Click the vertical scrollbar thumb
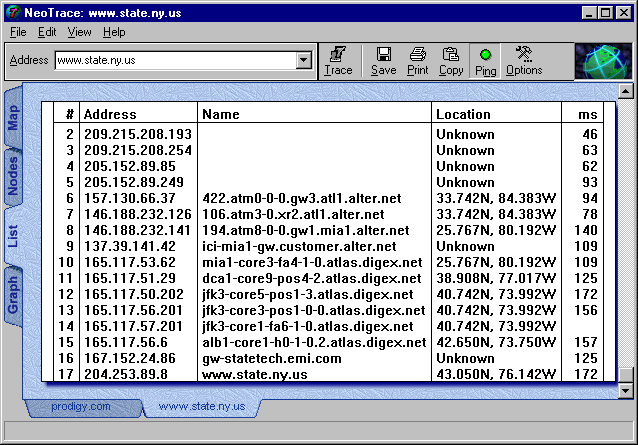This screenshot has height=445, width=638. [625, 375]
